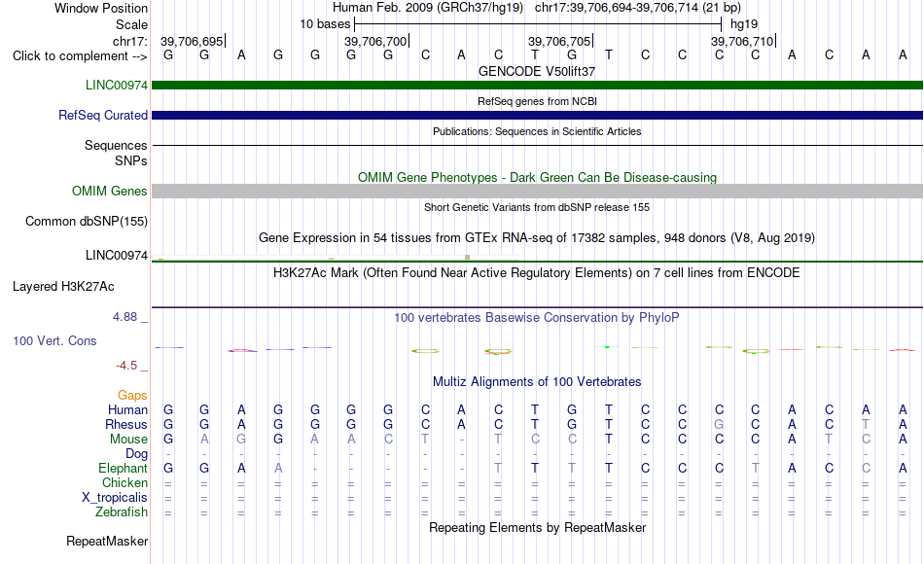Click the Mouse species row label
This screenshot has width=924, height=564.
(x=128, y=440)
